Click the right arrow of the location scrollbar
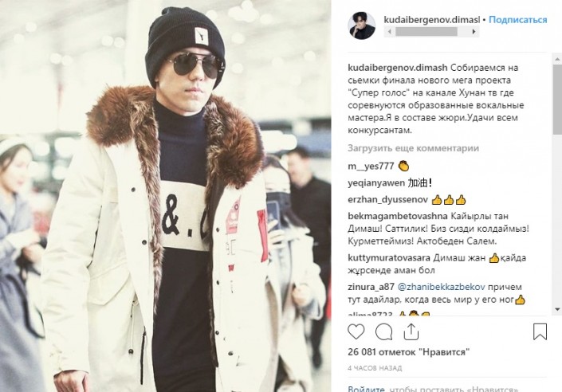This screenshot has width=562, height=392. (474, 32)
